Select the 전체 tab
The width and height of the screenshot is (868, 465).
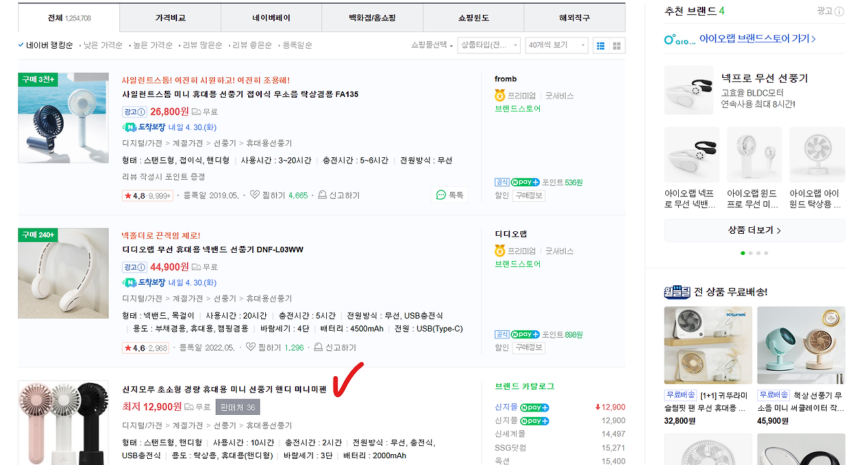(69, 18)
